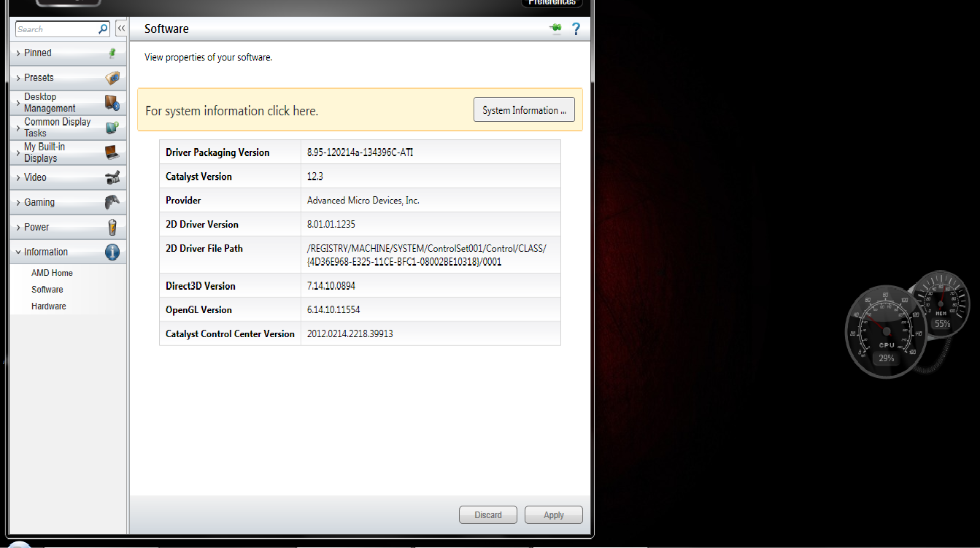Expand the Pinned section
The width and height of the screenshot is (980, 548).
point(38,53)
